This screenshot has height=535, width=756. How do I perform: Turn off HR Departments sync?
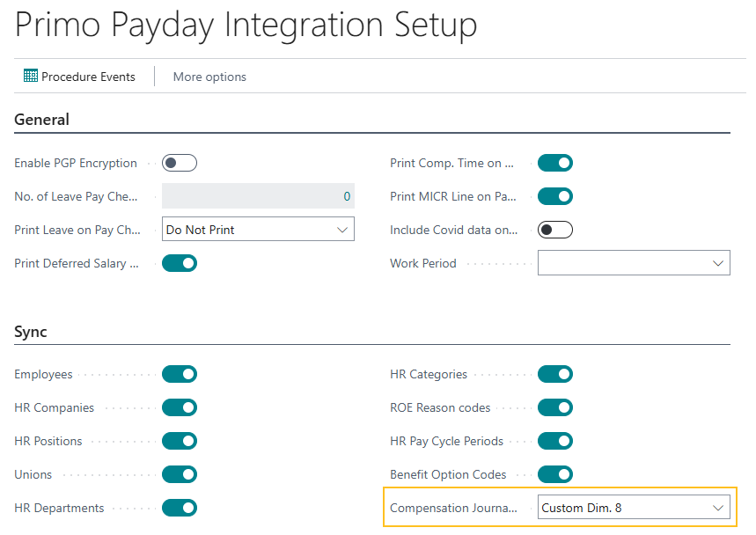(x=179, y=508)
